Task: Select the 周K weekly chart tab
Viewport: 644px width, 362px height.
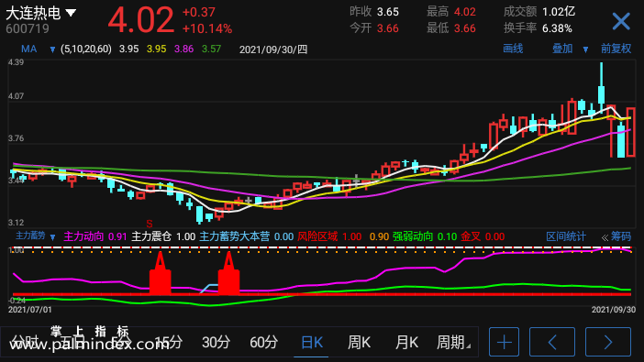Action: point(359,342)
